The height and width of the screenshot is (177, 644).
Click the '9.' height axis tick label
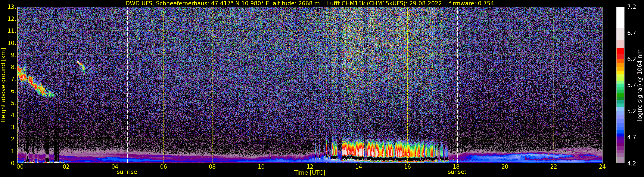[x=13, y=55]
